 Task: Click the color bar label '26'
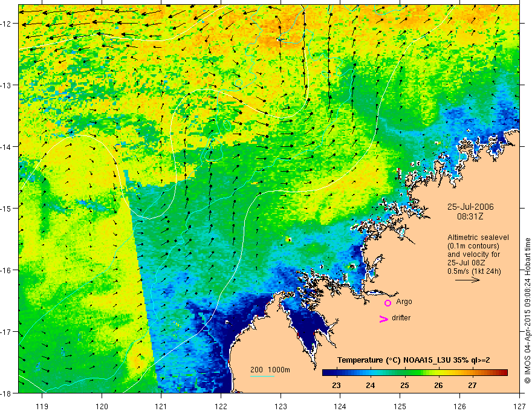point(438,386)
